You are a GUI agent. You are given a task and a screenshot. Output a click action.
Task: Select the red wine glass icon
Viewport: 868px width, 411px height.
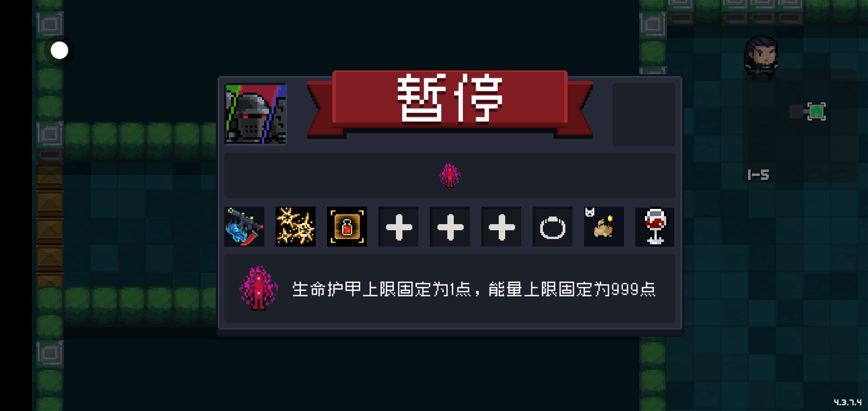[655, 227]
